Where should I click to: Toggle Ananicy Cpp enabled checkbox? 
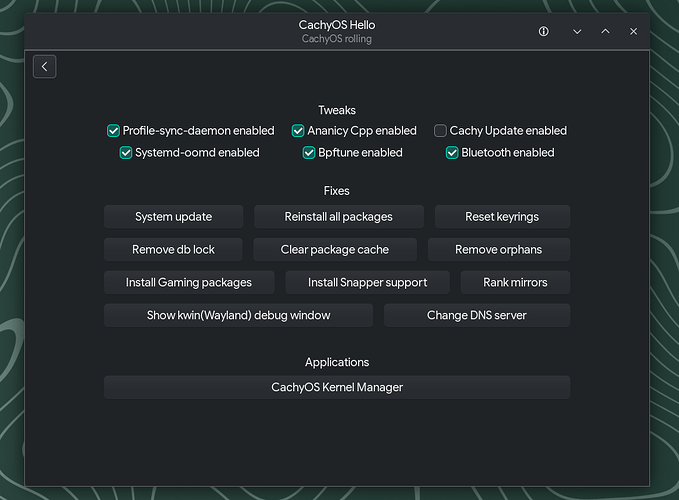[x=298, y=131]
